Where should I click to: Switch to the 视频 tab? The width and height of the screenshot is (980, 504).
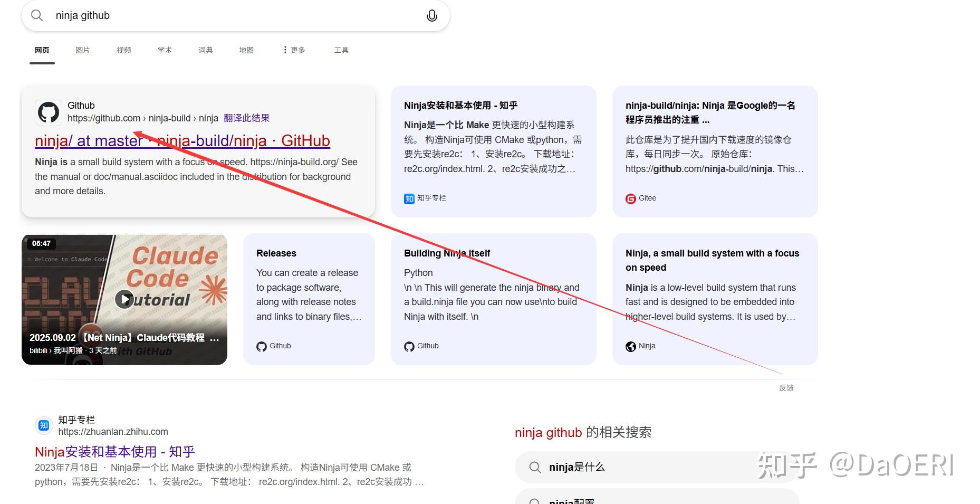(123, 50)
